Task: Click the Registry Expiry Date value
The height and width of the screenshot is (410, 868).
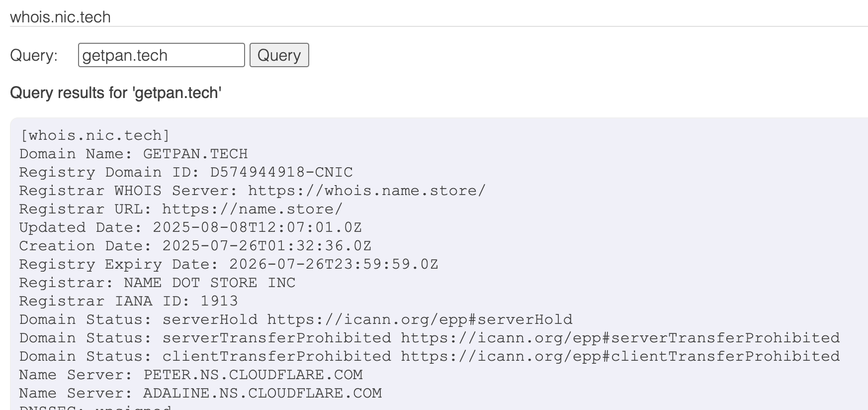Action: tap(334, 264)
